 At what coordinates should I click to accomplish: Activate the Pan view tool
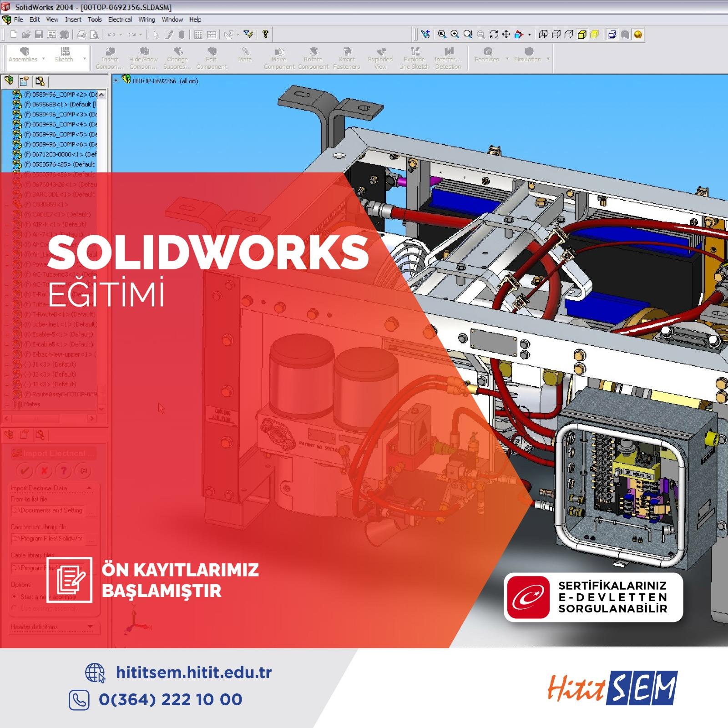point(506,34)
